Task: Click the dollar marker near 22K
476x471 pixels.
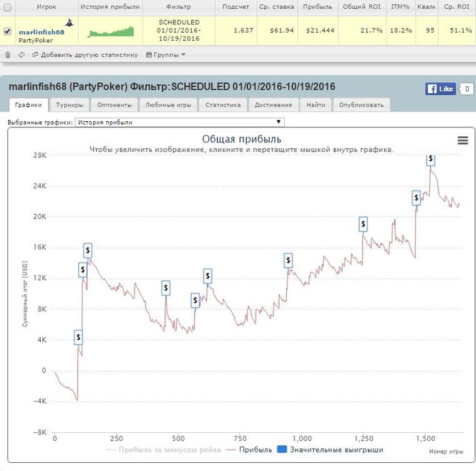Action: click(x=416, y=198)
